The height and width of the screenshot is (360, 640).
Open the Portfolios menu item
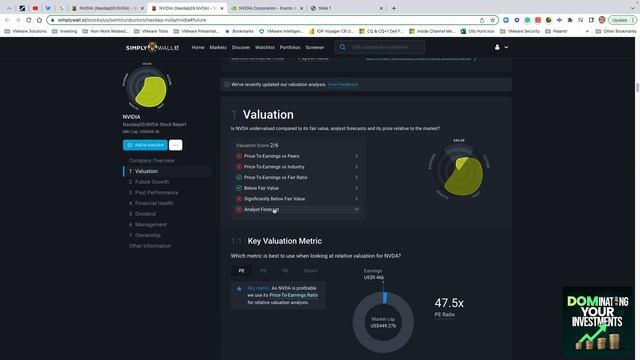290,47
